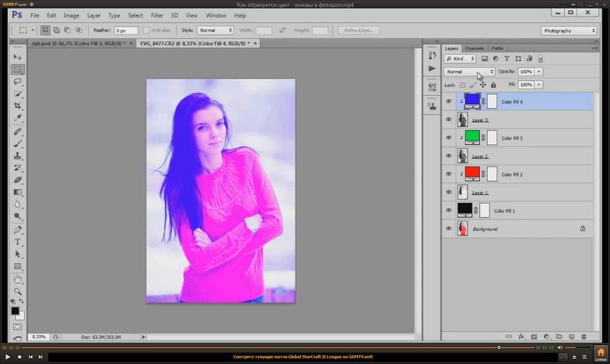Click the Delete layer trash icon
Viewport: 610px width, 364px height.
[x=584, y=337]
